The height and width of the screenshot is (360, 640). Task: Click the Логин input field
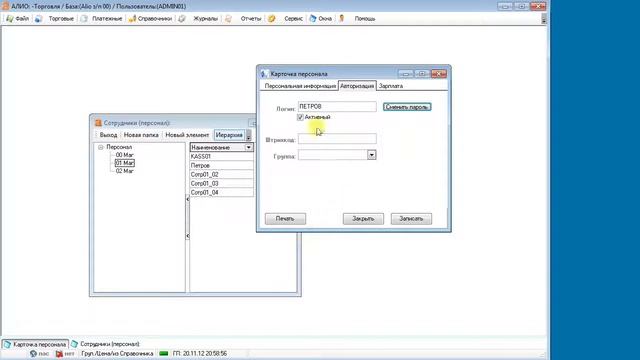click(x=337, y=107)
